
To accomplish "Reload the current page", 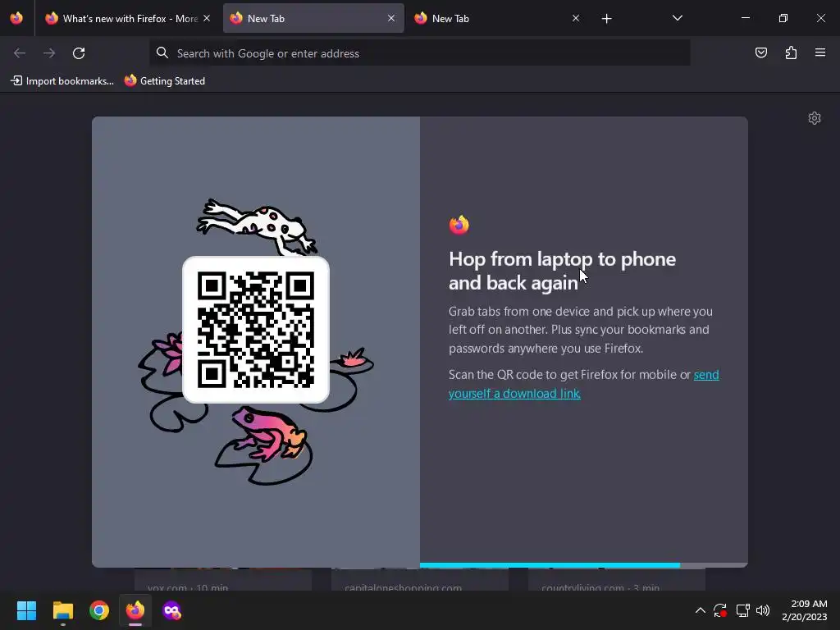I will [x=79, y=53].
